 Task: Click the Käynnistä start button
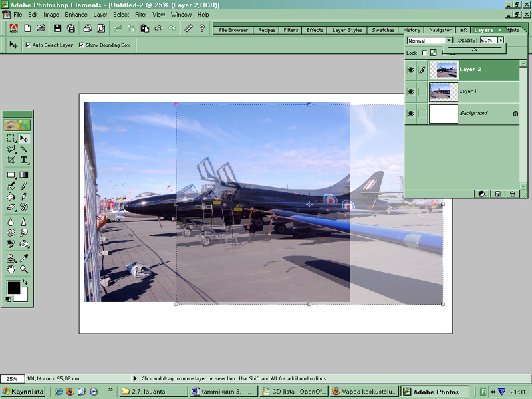pos(23,391)
